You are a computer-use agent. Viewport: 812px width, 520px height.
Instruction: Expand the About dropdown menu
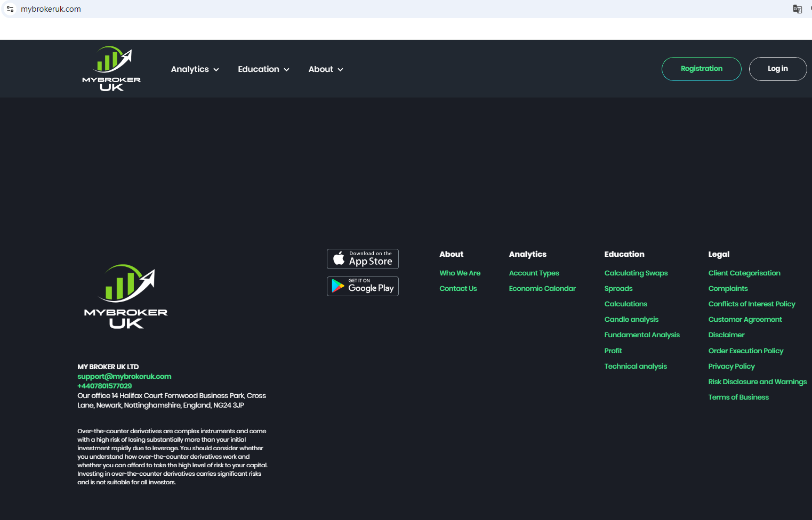click(325, 69)
